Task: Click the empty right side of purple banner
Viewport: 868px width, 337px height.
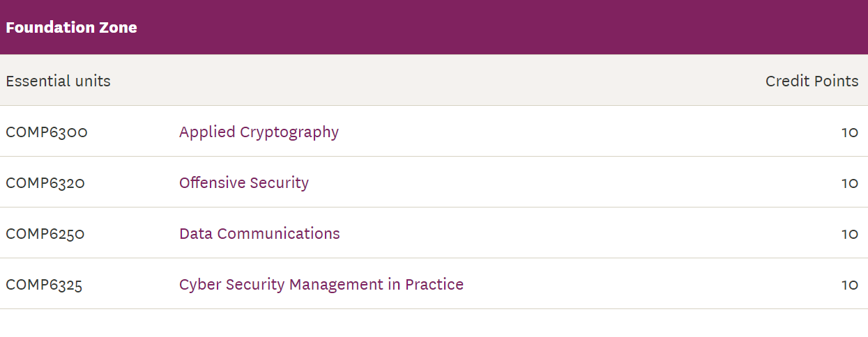Action: 627,28
